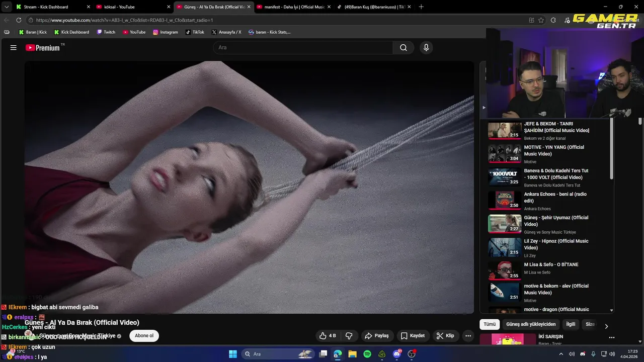Viewport: 644px width, 362px height.
Task: Click the playlist panel scrollbar
Action: pos(612,149)
